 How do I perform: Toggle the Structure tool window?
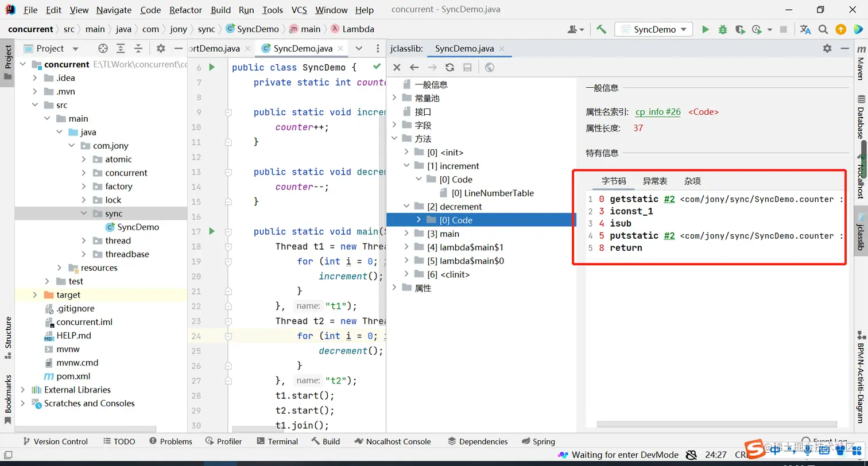coord(8,337)
